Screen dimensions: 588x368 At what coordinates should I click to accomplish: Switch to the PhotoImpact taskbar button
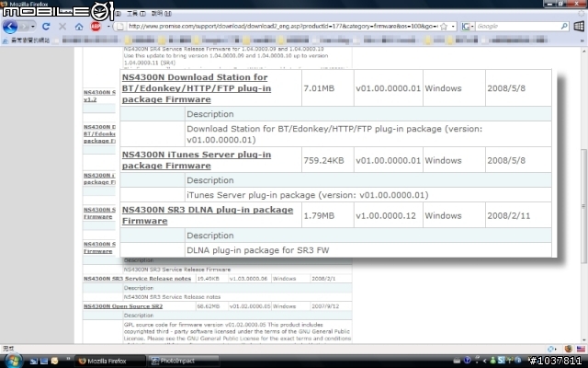[184, 361]
